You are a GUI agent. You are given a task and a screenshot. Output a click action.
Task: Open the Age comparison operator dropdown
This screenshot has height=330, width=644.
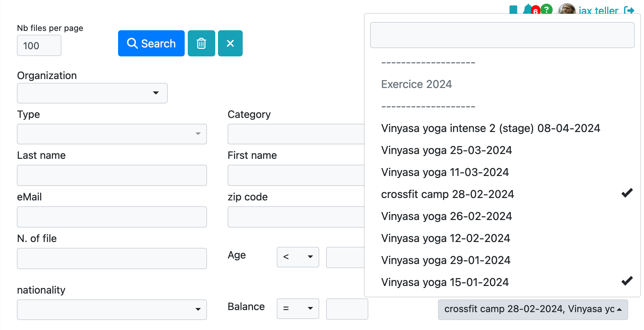coord(298,257)
